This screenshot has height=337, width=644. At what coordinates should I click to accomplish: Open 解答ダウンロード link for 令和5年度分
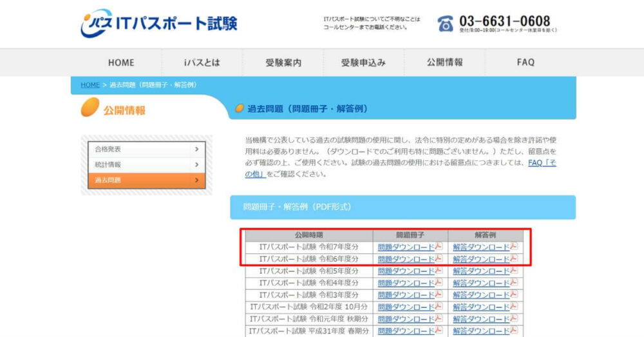point(481,271)
